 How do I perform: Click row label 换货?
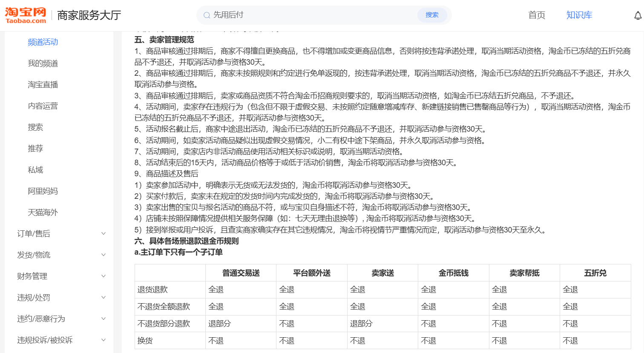coord(145,341)
